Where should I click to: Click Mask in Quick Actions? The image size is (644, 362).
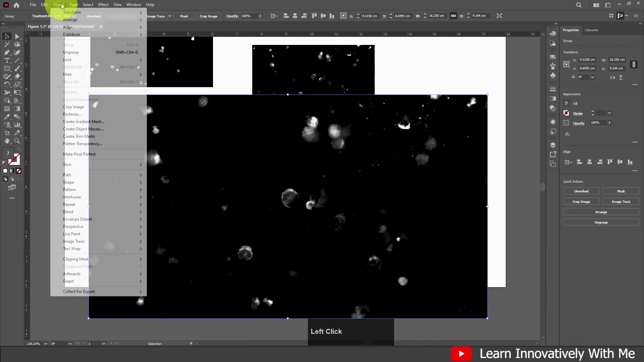click(x=621, y=191)
